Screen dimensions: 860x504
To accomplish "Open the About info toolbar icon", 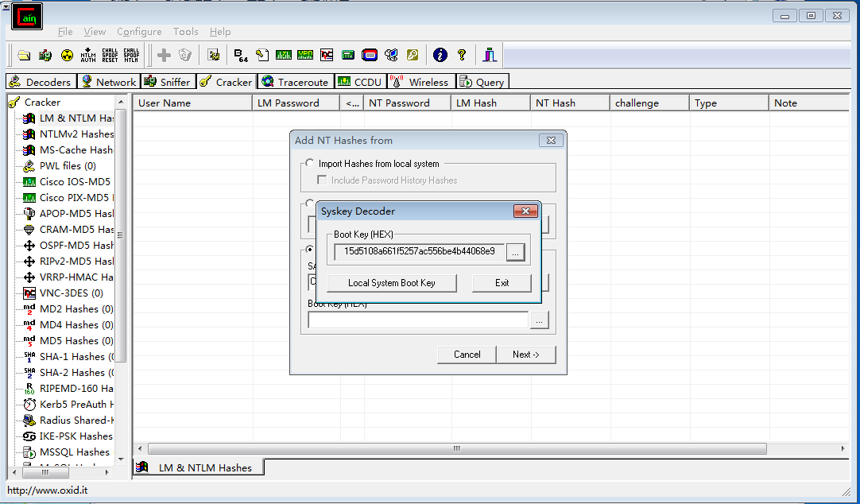I will coord(440,55).
